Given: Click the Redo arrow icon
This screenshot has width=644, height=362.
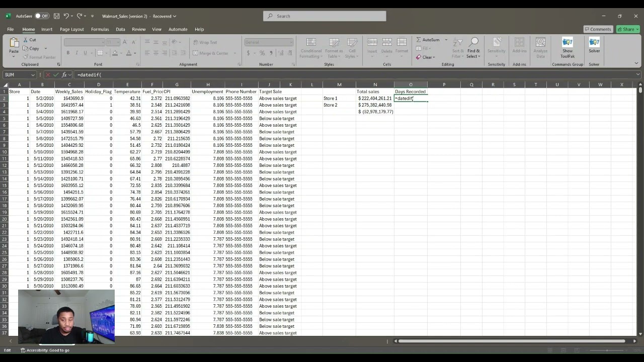Looking at the screenshot, I should 79,16.
